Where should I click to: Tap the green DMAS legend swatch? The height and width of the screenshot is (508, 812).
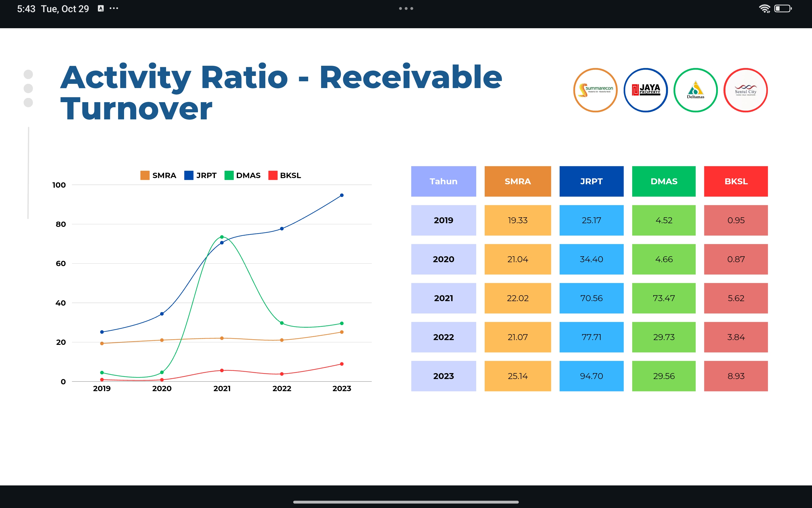[229, 175]
